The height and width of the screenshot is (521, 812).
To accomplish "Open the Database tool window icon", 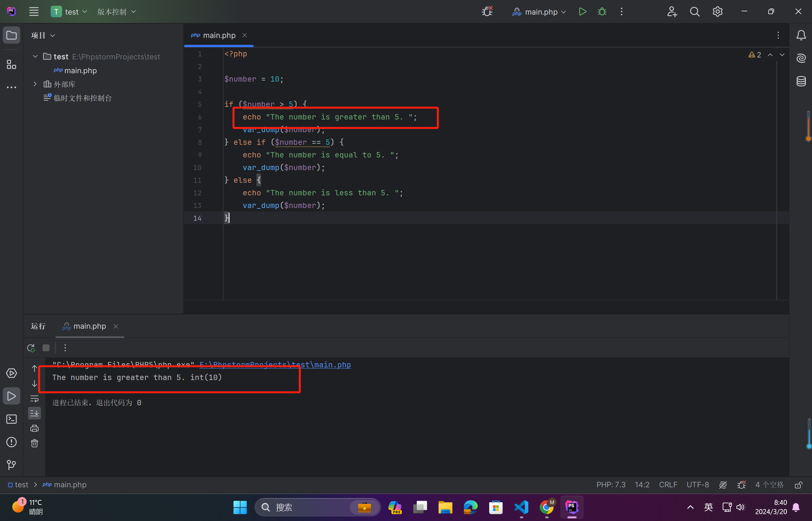I will tap(801, 81).
